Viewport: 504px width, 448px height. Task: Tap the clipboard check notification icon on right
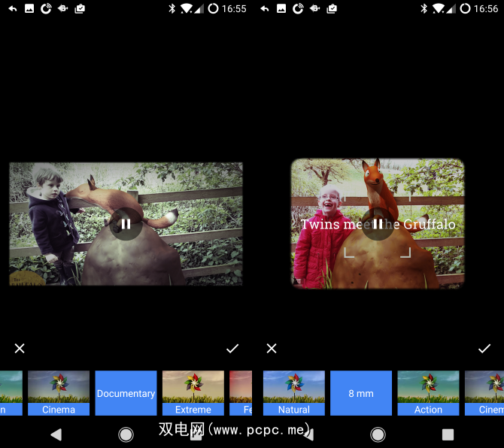point(332,9)
